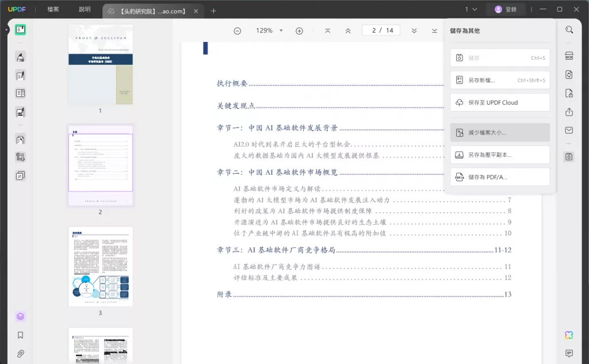Open the Bookmarks panel icon
This screenshot has height=364, width=589.
(20, 335)
